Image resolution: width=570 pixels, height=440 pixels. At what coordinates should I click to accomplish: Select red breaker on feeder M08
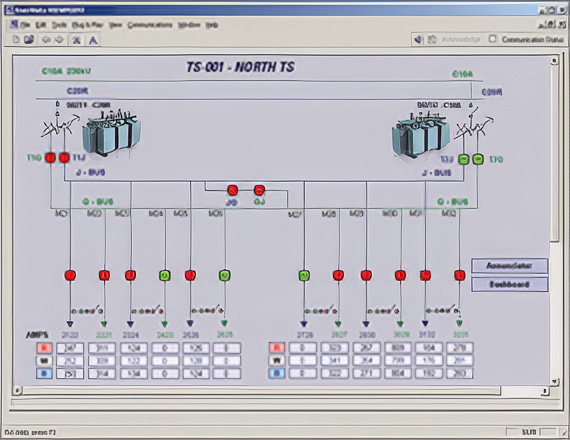(x=338, y=275)
